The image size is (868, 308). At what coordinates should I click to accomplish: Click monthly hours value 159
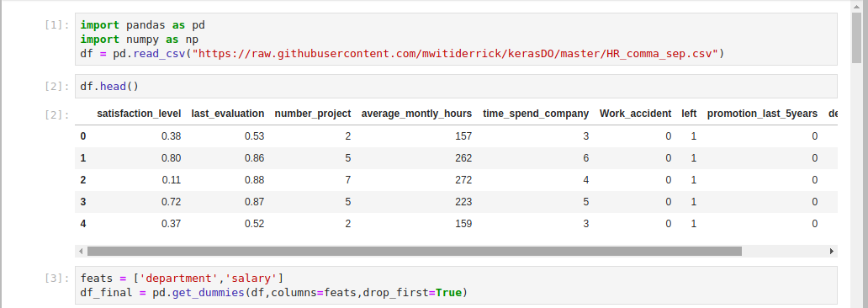[463, 225]
